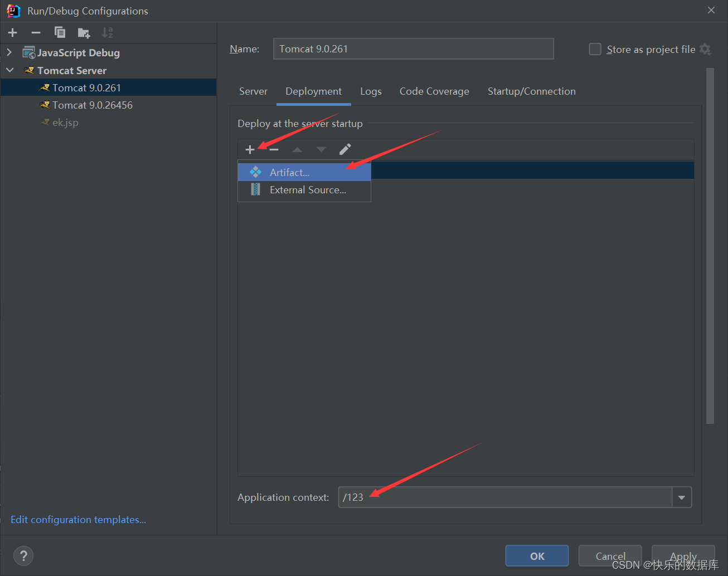Image resolution: width=728 pixels, height=576 pixels.
Task: Remove the selected run configuration
Action: (x=36, y=33)
